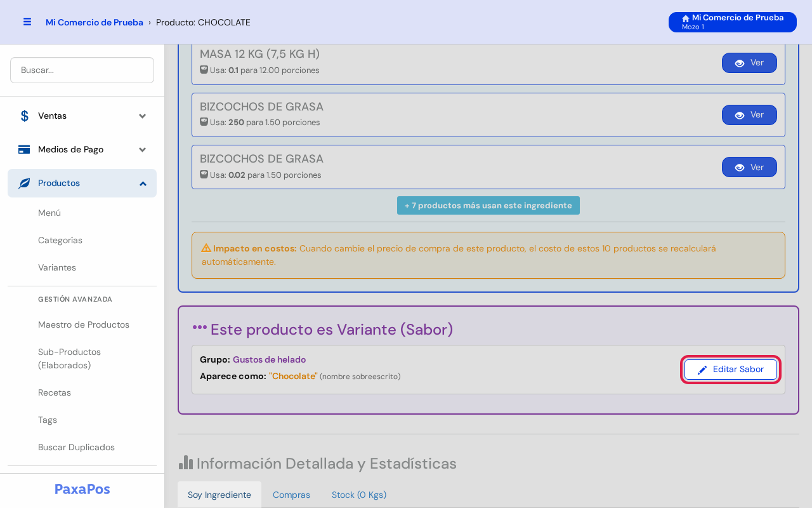This screenshot has height=508, width=812.
Task: Switch to the Stock (0 Kgs) tab
Action: point(359,495)
